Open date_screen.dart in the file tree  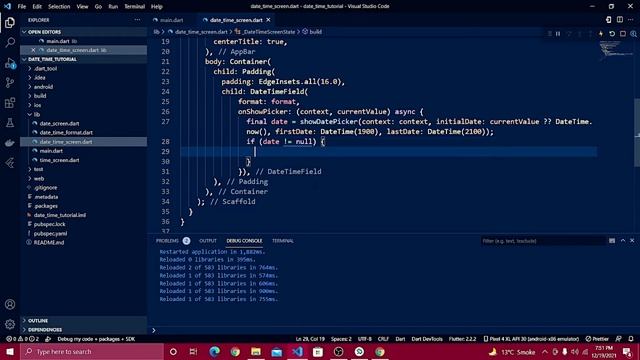click(60, 123)
